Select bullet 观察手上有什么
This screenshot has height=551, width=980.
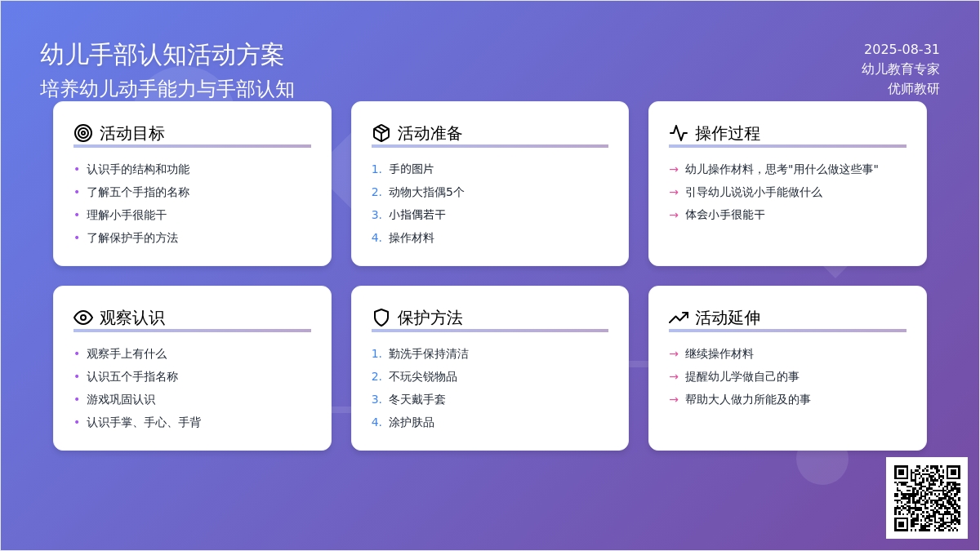(x=127, y=353)
